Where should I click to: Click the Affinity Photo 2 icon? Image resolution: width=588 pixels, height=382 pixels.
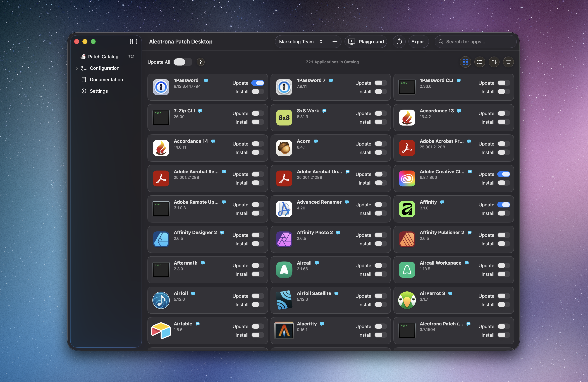(284, 239)
